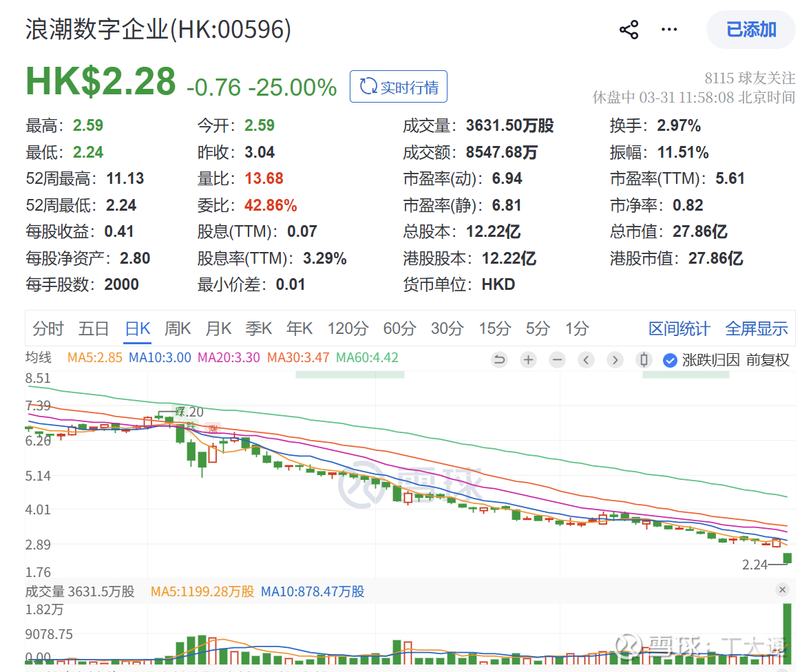This screenshot has width=811, height=672.
Task: Move chart left with left chevron
Action: [x=586, y=359]
